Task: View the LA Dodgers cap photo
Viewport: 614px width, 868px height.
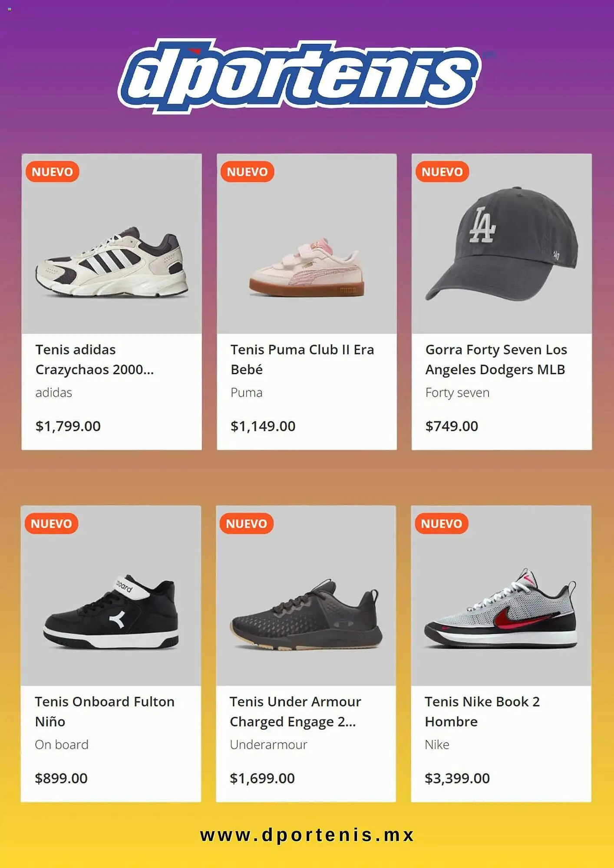Action: tap(502, 245)
